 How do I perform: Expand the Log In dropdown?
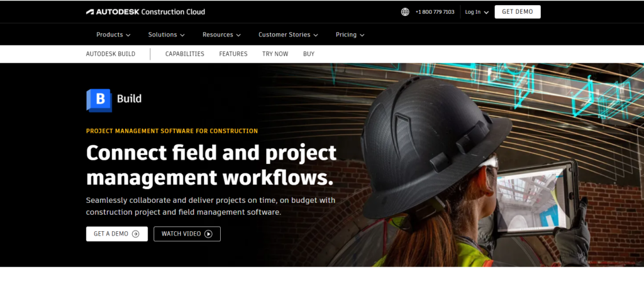pyautogui.click(x=475, y=12)
